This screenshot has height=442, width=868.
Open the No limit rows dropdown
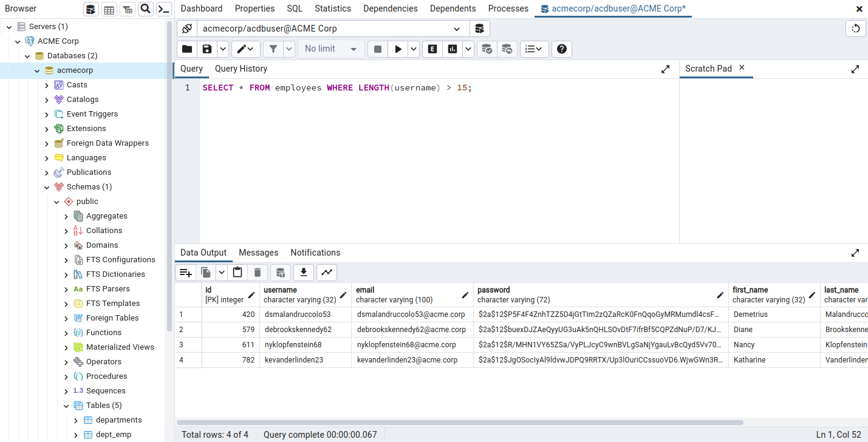coord(331,49)
